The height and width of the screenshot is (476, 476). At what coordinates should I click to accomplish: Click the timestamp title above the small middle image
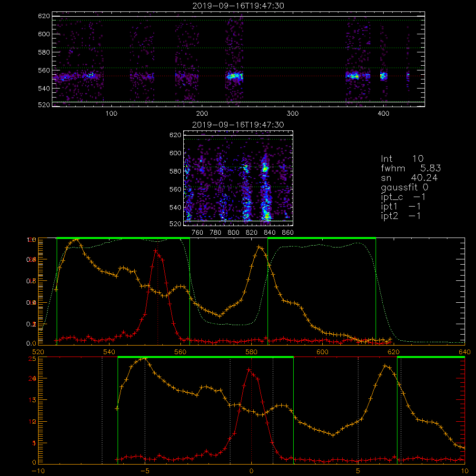pyautogui.click(x=238, y=125)
